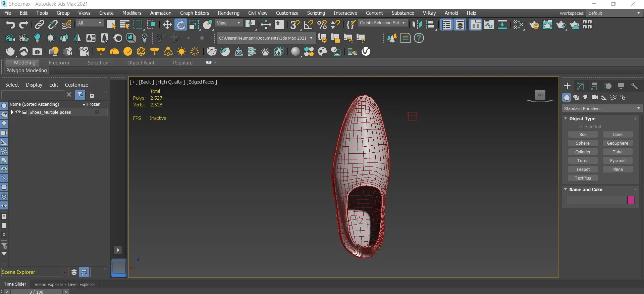This screenshot has width=644, height=294.
Task: Click the Mirror tool icon
Action: pos(417,25)
